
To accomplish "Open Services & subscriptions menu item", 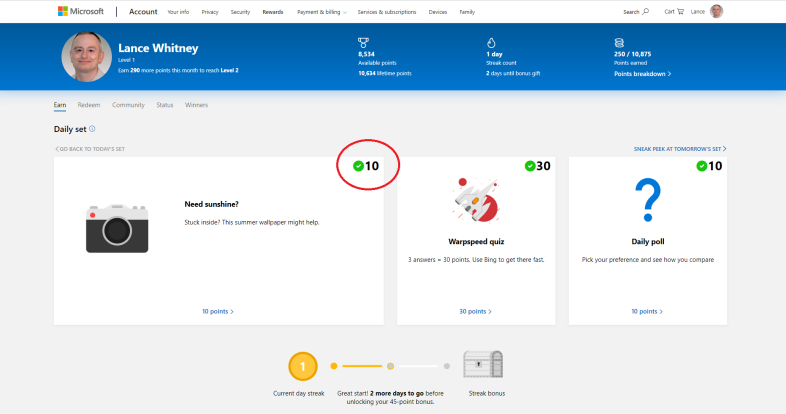I will click(x=386, y=12).
